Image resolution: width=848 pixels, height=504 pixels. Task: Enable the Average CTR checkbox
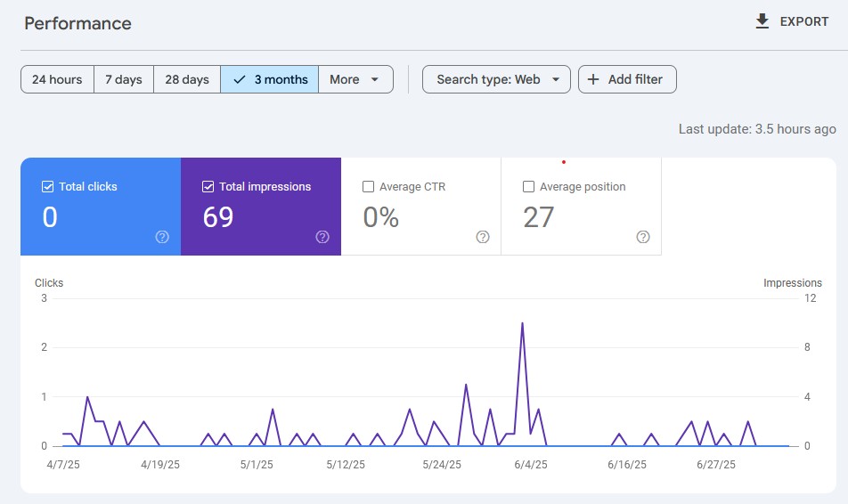click(x=369, y=187)
